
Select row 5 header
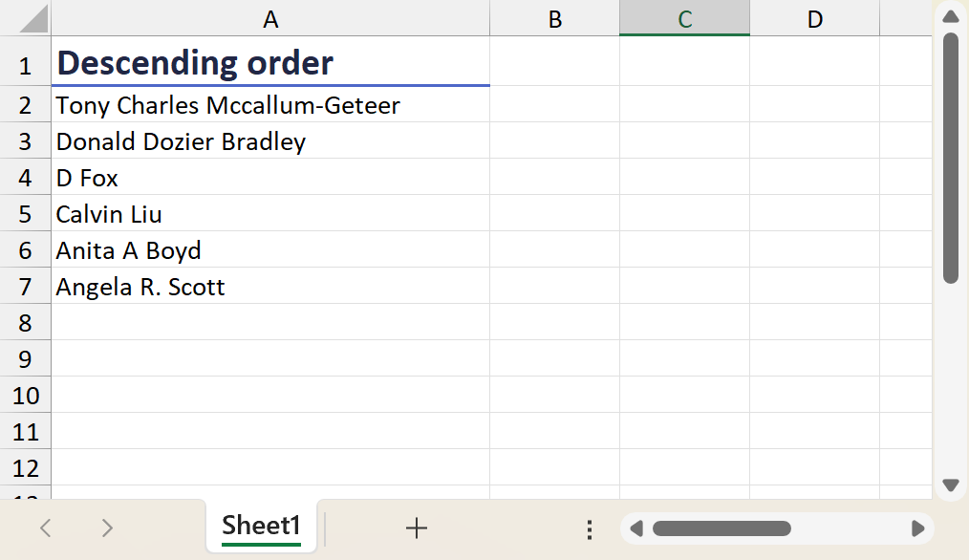click(x=25, y=214)
